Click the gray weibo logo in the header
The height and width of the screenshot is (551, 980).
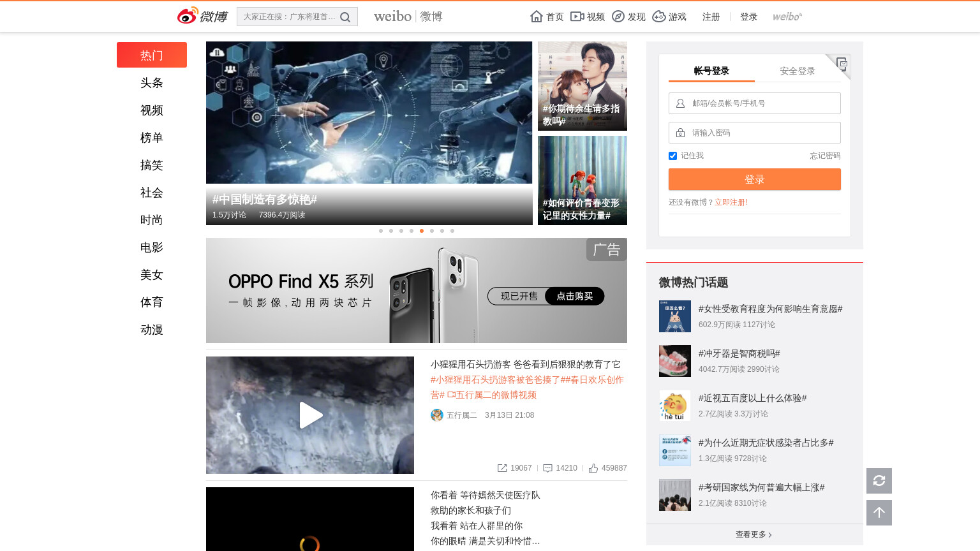(x=787, y=17)
